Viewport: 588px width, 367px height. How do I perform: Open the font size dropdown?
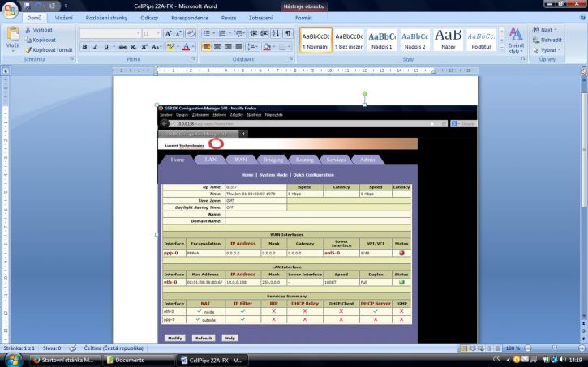[x=158, y=34]
